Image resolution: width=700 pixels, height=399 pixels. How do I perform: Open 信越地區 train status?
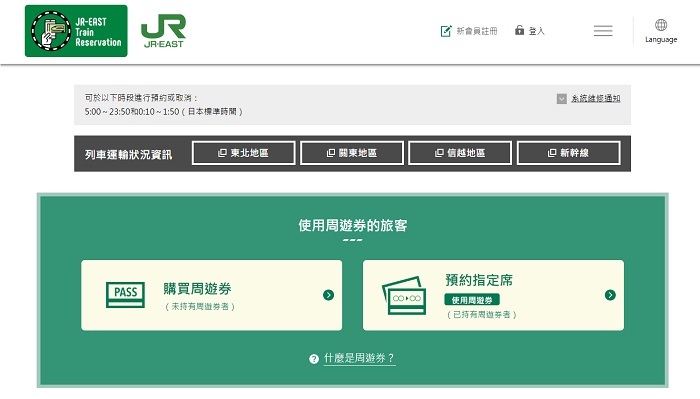[460, 153]
